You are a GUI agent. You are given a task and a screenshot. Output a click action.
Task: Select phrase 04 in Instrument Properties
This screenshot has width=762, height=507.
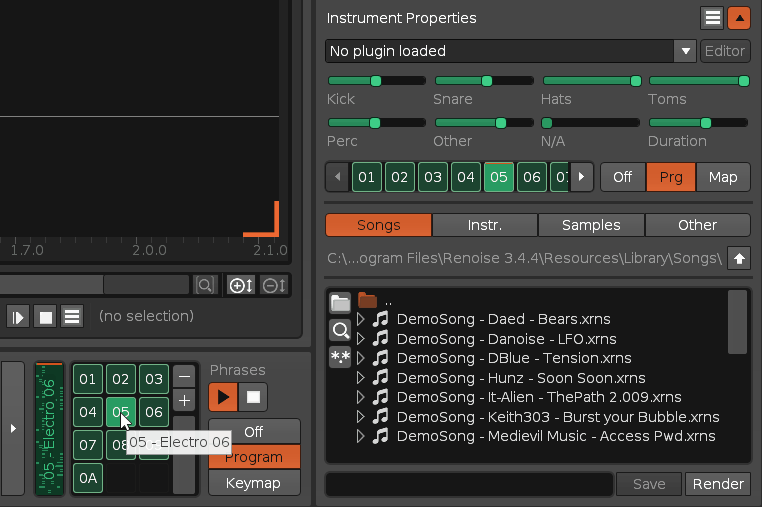(466, 177)
